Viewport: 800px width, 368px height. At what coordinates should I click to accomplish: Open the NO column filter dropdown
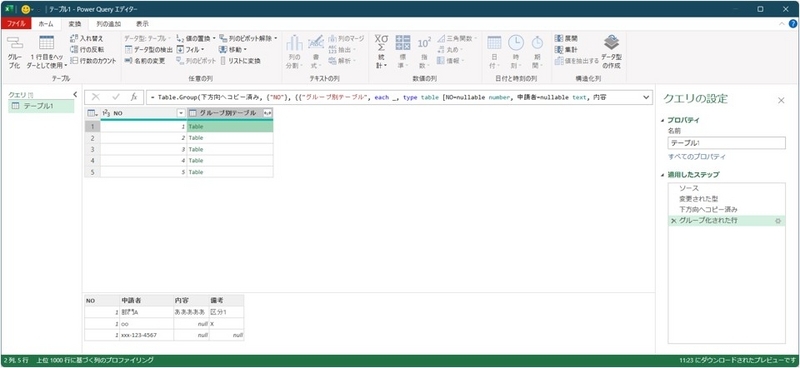click(x=181, y=113)
